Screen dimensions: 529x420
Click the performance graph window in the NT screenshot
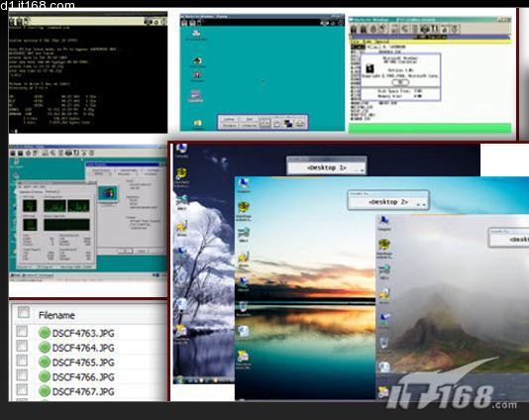[56, 225]
